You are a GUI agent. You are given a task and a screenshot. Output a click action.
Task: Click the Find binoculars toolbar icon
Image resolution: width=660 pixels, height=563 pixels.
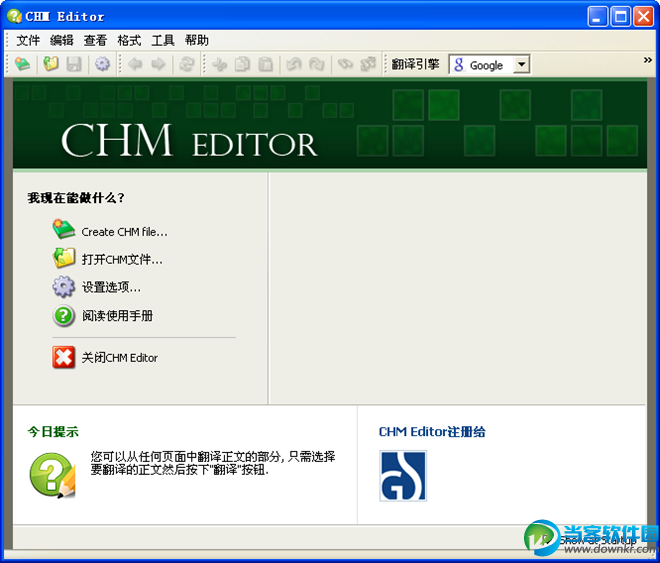[x=345, y=64]
